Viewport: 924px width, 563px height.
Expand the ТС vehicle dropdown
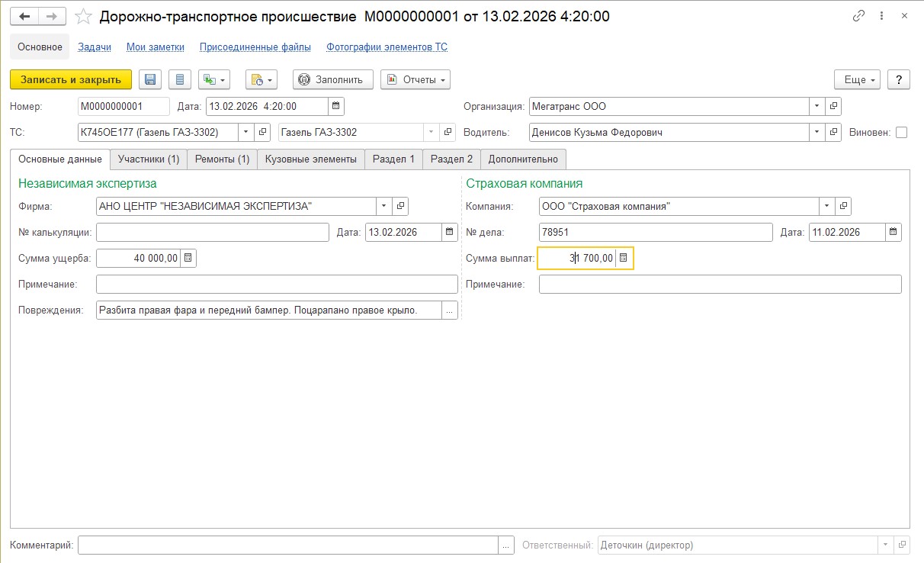[x=245, y=132]
